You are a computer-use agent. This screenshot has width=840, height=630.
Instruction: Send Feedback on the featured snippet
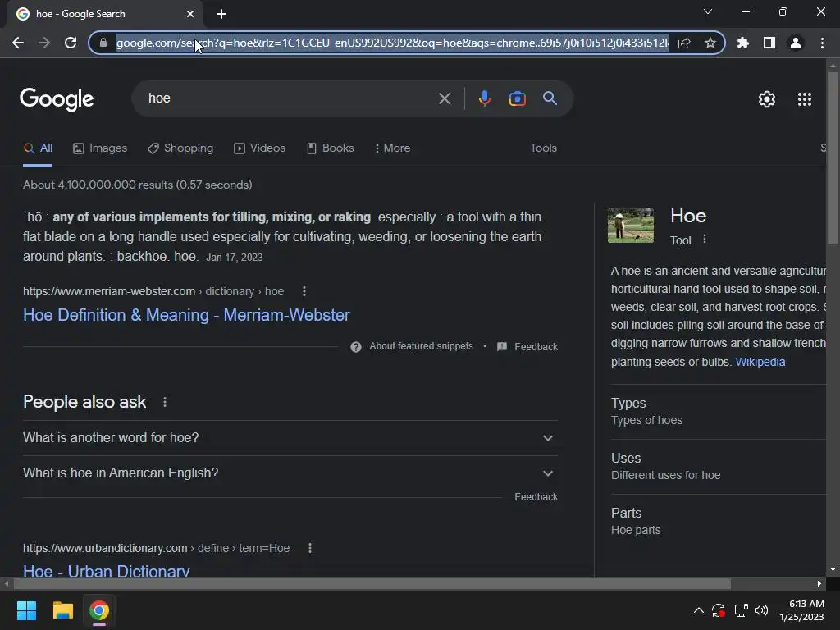point(527,347)
